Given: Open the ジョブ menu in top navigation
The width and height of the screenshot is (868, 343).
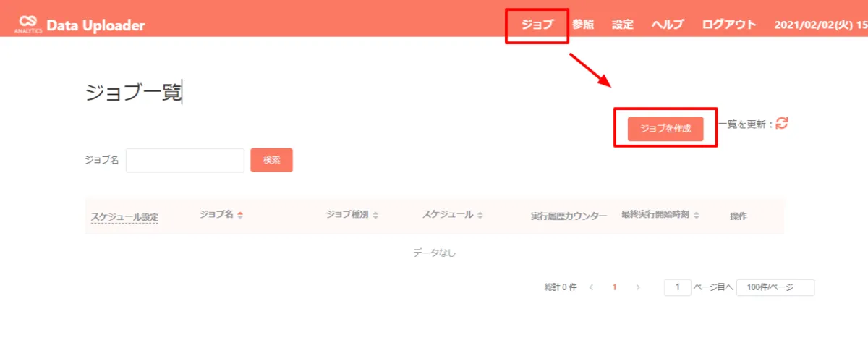Looking at the screenshot, I should [537, 25].
